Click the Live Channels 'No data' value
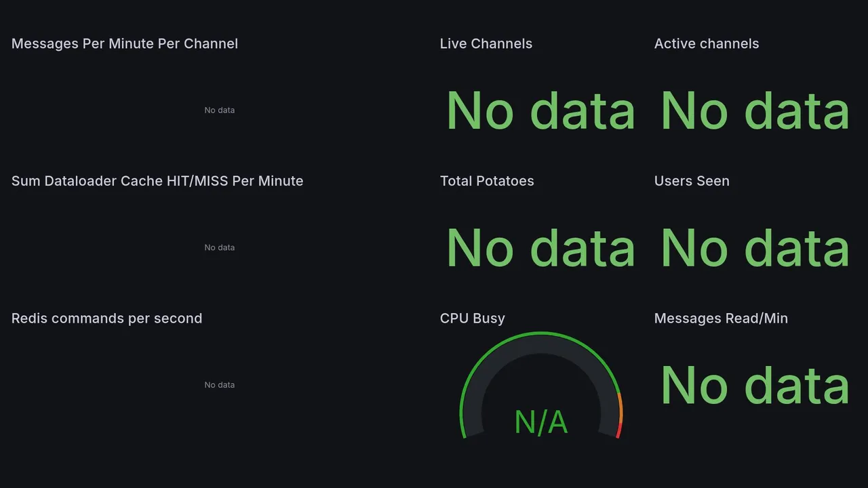Screen dimensions: 868x488 pyautogui.click(x=540, y=111)
